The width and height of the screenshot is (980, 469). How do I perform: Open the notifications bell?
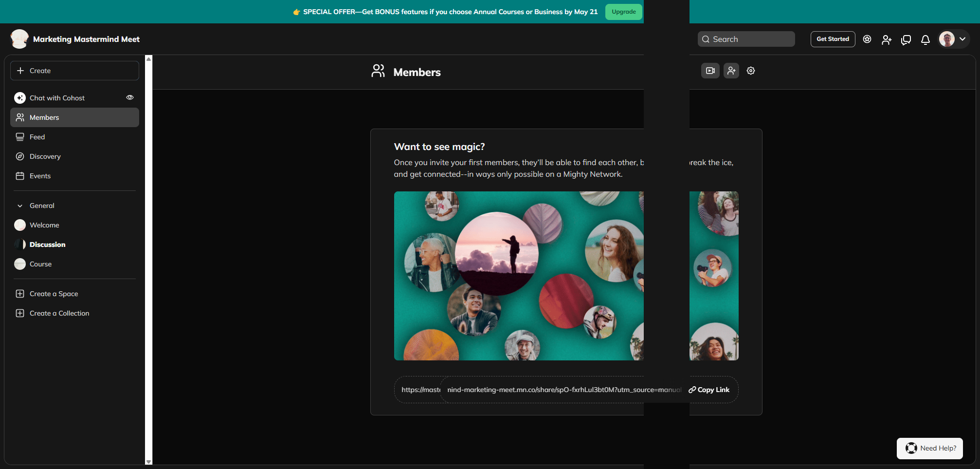[925, 39]
